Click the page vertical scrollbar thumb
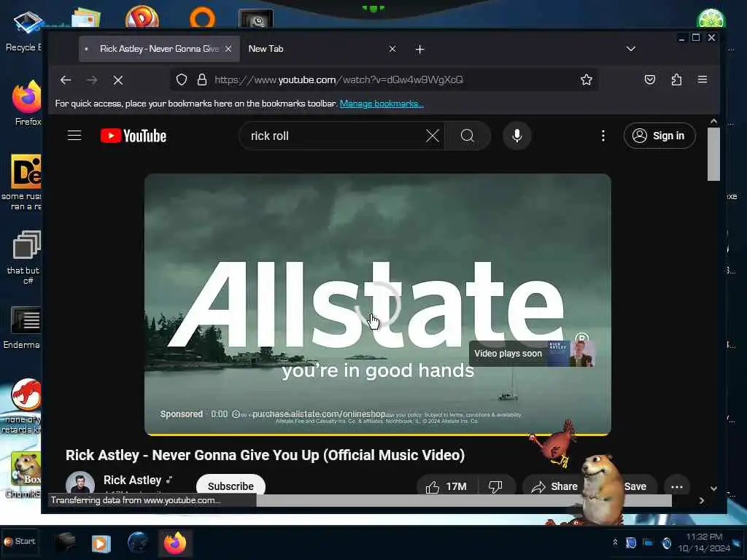Screen dimensions: 747x560 click(x=713, y=154)
